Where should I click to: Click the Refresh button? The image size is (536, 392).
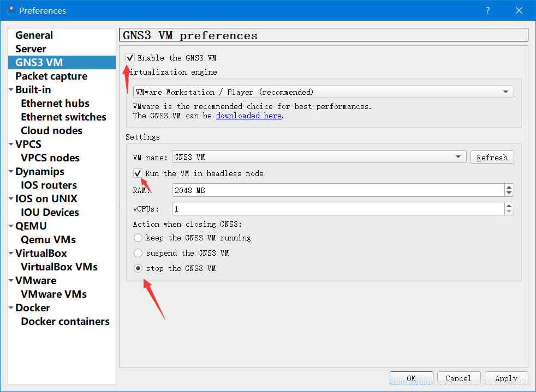(x=492, y=157)
